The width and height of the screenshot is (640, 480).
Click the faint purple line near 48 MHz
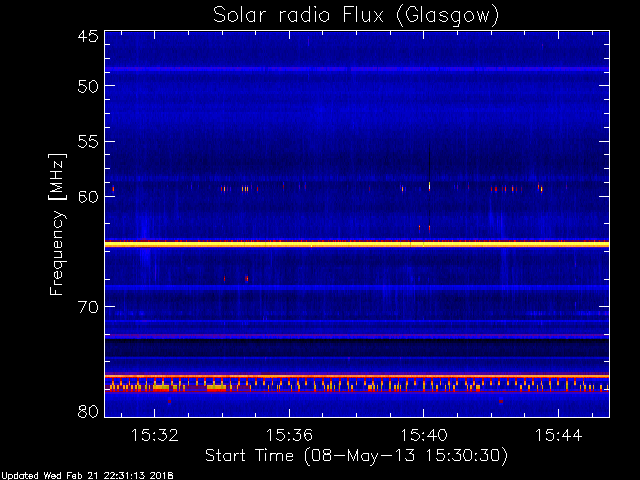point(357,69)
